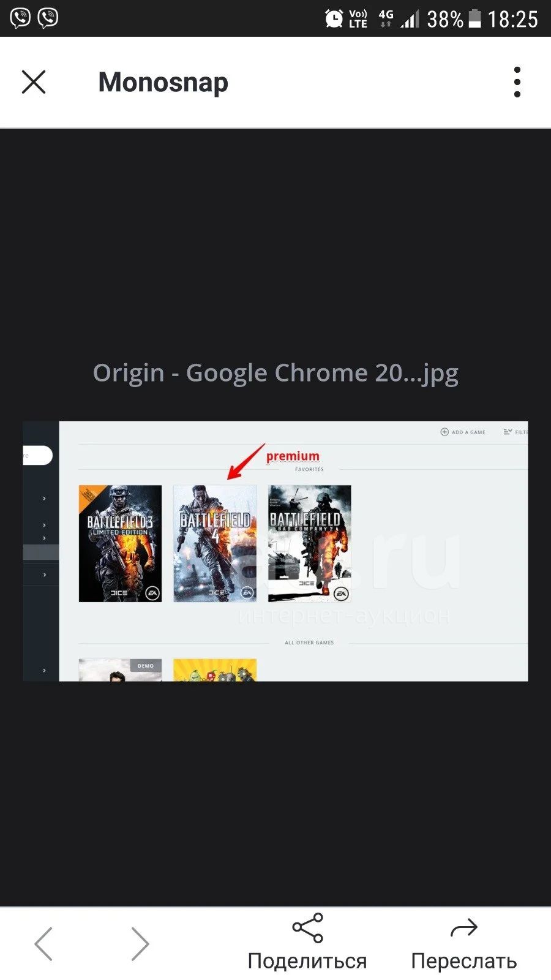The image size is (551, 980).
Task: Open the yellow Plants vs Zombies thumbnail
Action: point(215,670)
